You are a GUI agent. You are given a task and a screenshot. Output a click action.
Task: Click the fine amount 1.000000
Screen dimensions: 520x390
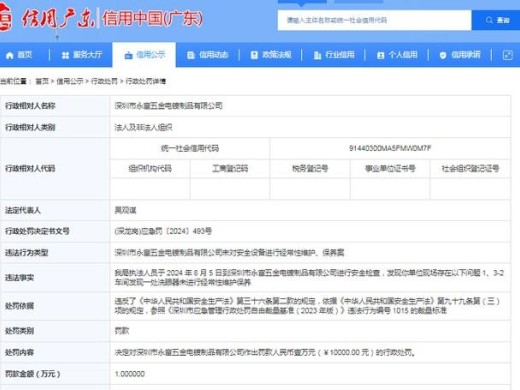[130, 374]
